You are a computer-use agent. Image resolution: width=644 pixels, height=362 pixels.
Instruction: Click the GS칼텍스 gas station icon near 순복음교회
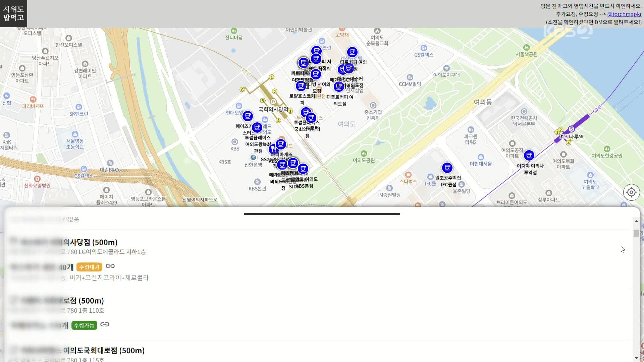pyautogui.click(x=424, y=48)
